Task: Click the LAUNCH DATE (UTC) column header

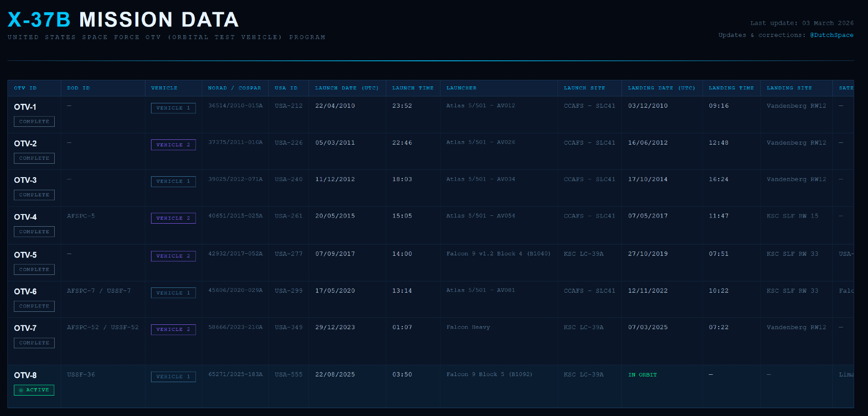Action: 346,88
